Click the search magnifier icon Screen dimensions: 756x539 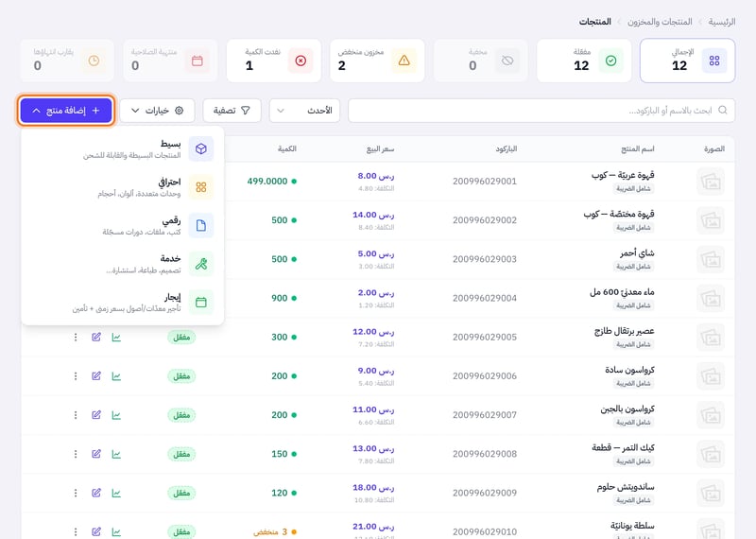tap(722, 110)
